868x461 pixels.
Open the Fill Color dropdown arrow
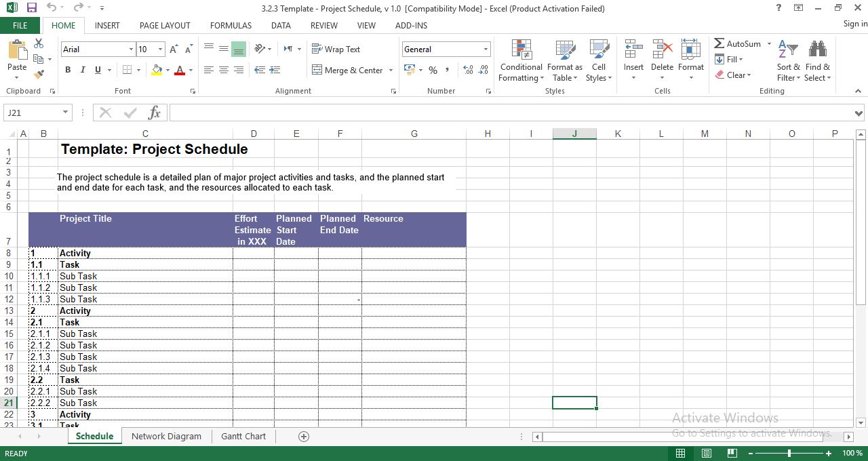click(x=167, y=70)
